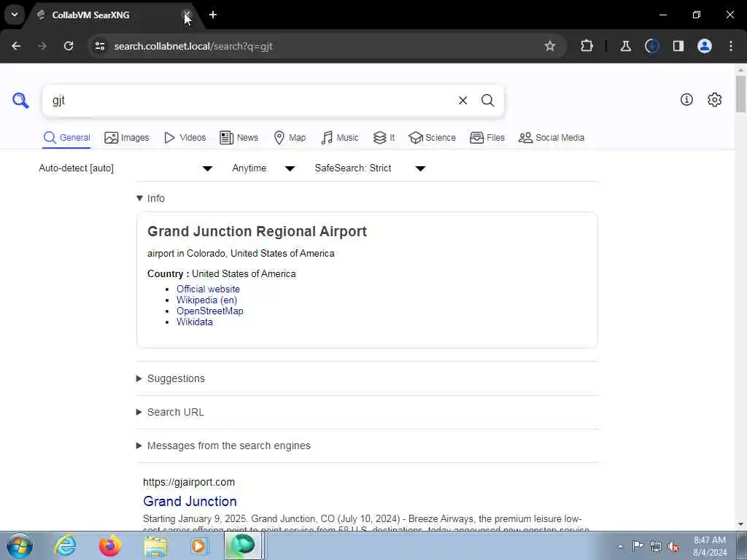
Task: Clear the search query with the X icon
Action: (462, 101)
